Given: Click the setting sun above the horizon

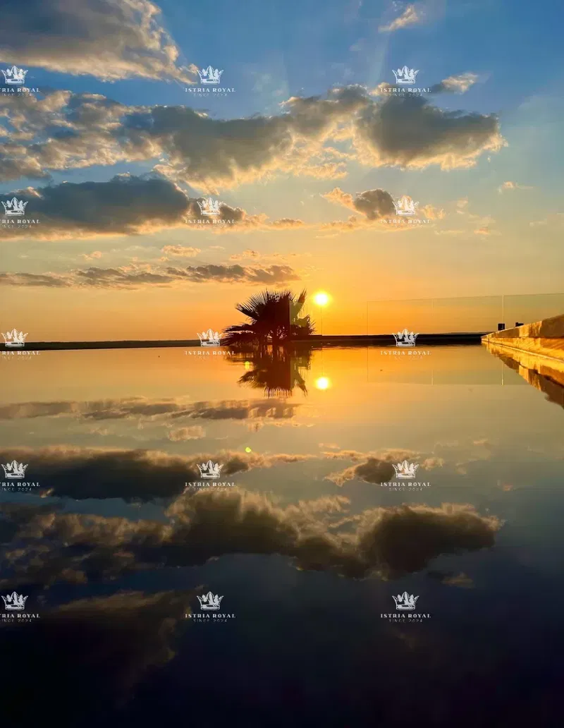Looking at the screenshot, I should coord(321,298).
